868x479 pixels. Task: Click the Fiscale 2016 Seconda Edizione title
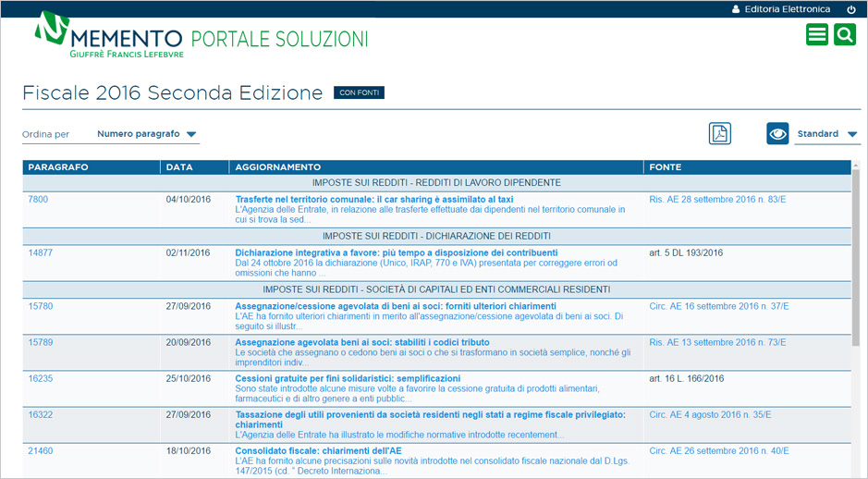[172, 92]
